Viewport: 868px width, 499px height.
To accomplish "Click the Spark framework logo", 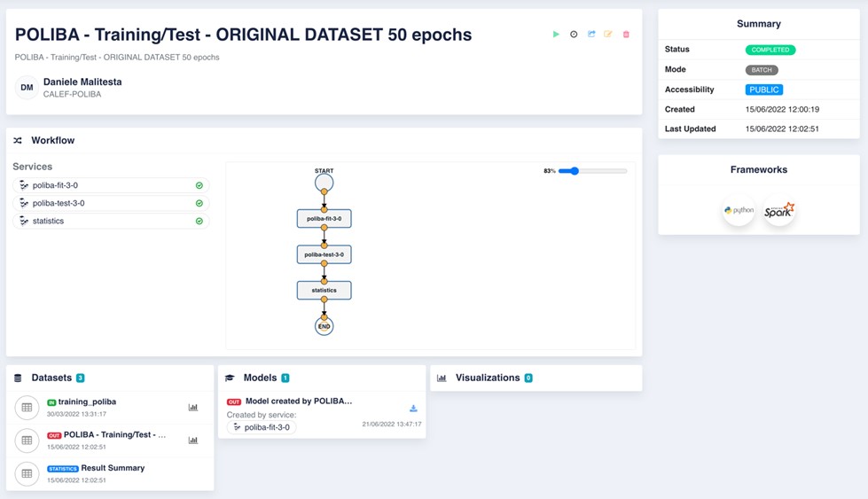I will (779, 211).
